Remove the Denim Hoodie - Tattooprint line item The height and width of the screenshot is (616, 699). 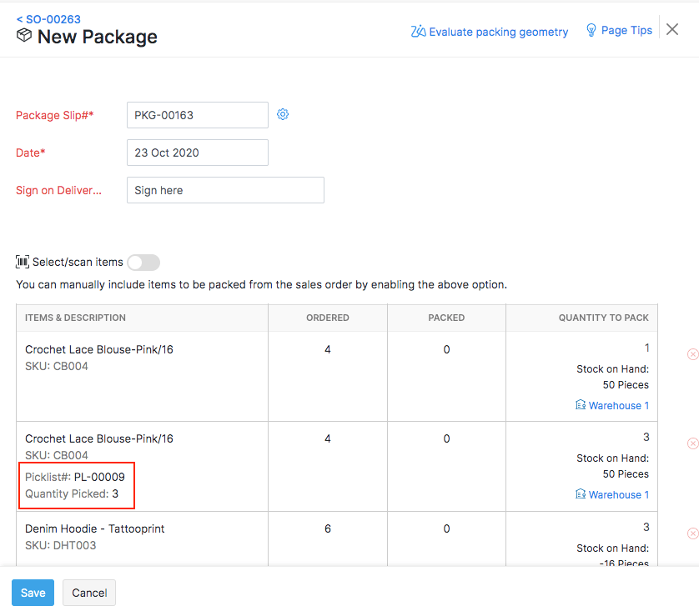692,532
